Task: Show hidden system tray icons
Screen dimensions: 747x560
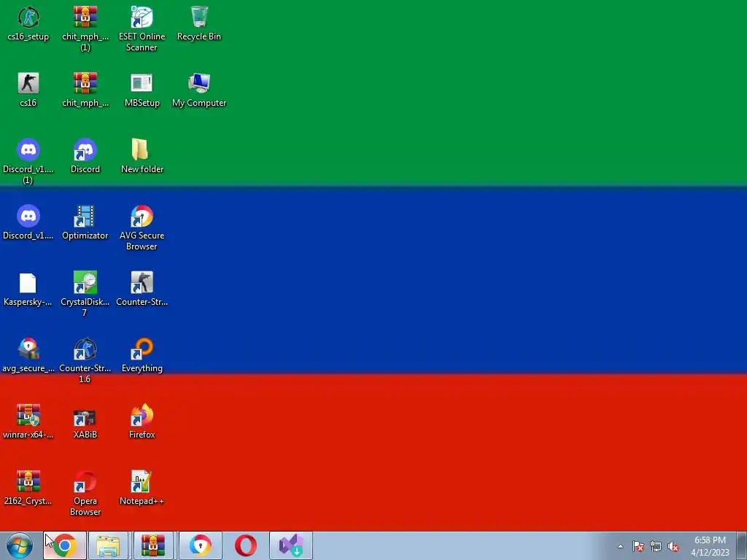Action: (x=620, y=546)
